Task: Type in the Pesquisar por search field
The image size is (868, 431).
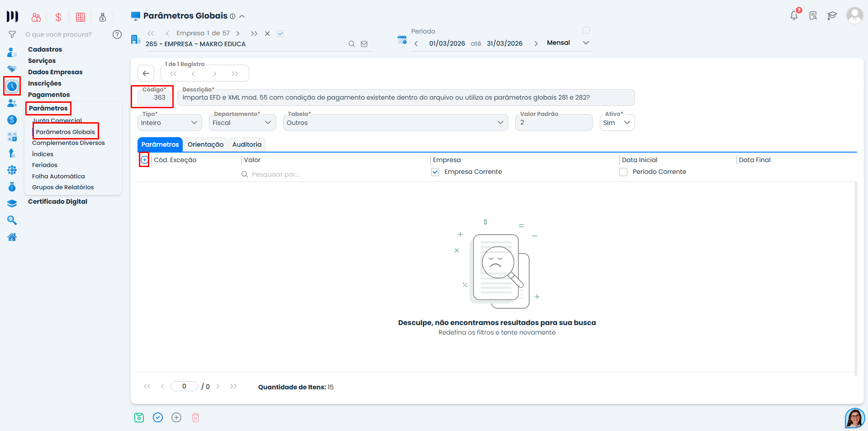Action: coord(294,174)
